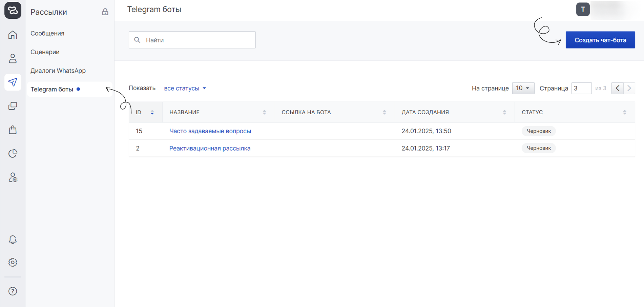
Task: Sort by ДАТА СОЗДАНИЯ column arrows
Action: click(x=504, y=112)
